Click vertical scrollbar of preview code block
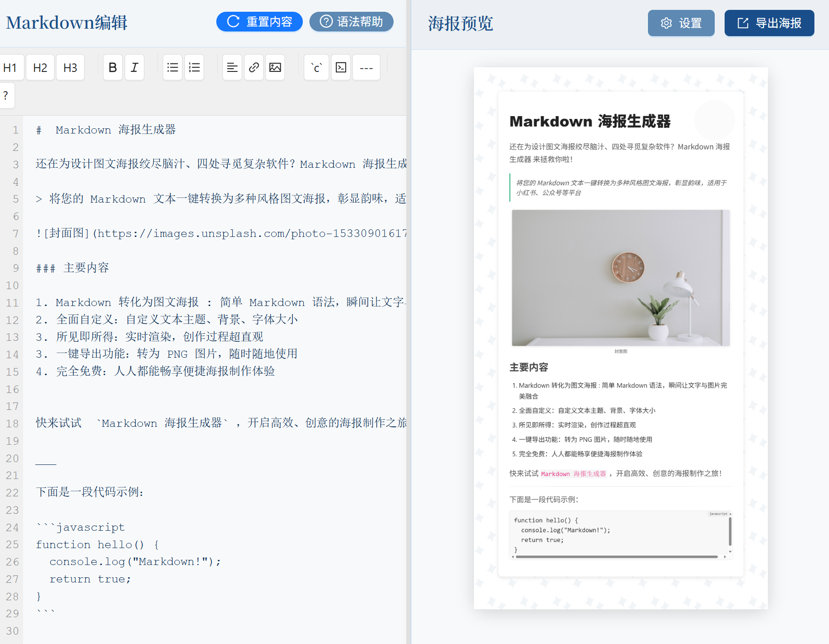The width and height of the screenshot is (829, 644). (x=730, y=531)
